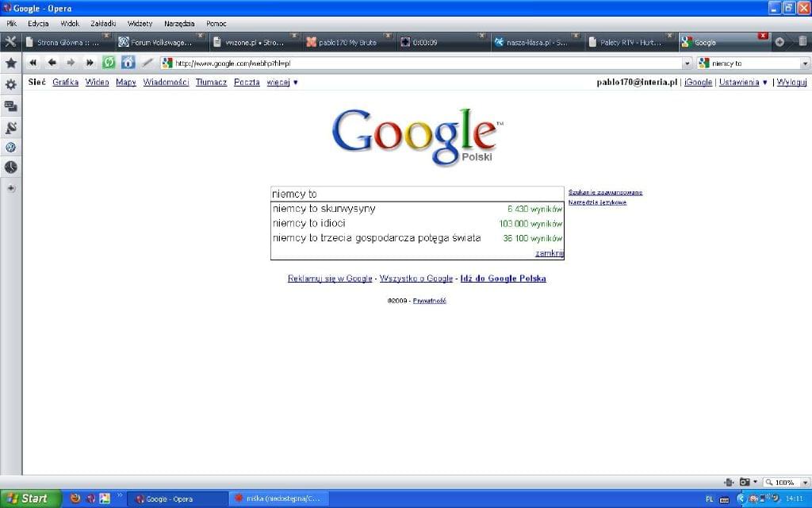The width and height of the screenshot is (812, 508).
Task: Select suggestion 'niemcy to trzecia gospodarcza potęga świata'
Action: coord(417,238)
